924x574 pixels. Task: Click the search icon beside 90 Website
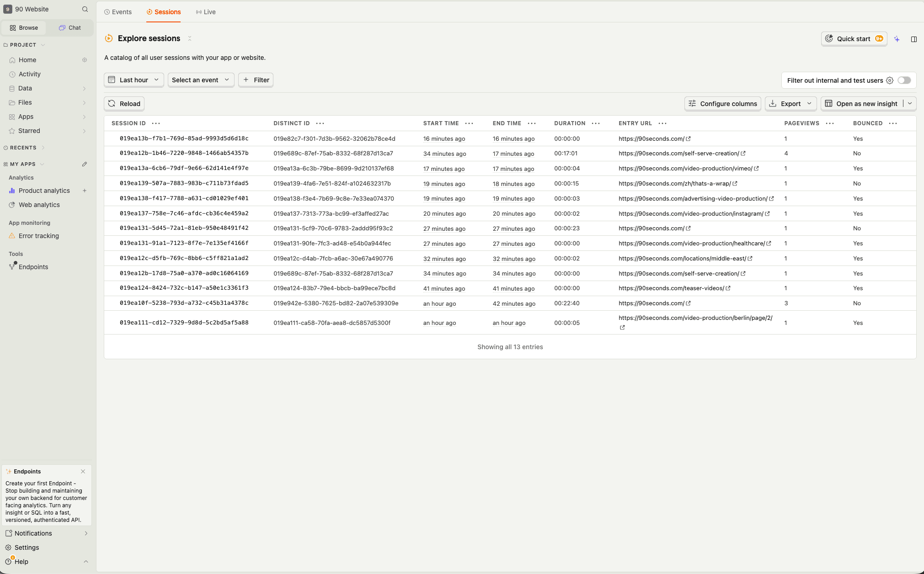[85, 9]
